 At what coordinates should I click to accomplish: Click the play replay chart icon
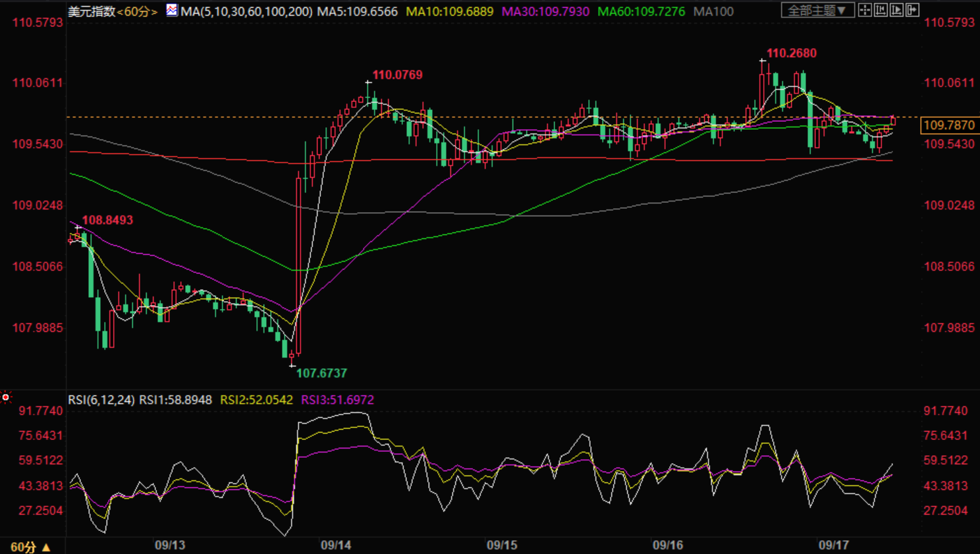click(896, 10)
